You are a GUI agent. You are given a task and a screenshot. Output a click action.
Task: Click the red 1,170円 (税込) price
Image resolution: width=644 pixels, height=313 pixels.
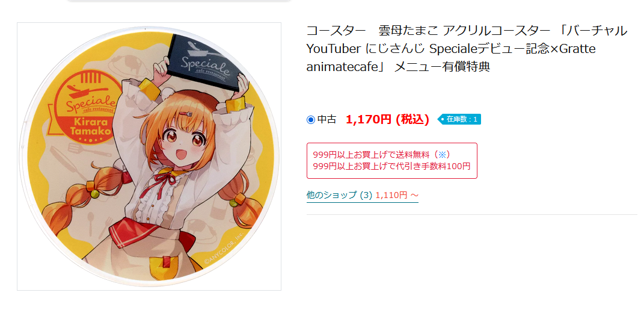[387, 120]
